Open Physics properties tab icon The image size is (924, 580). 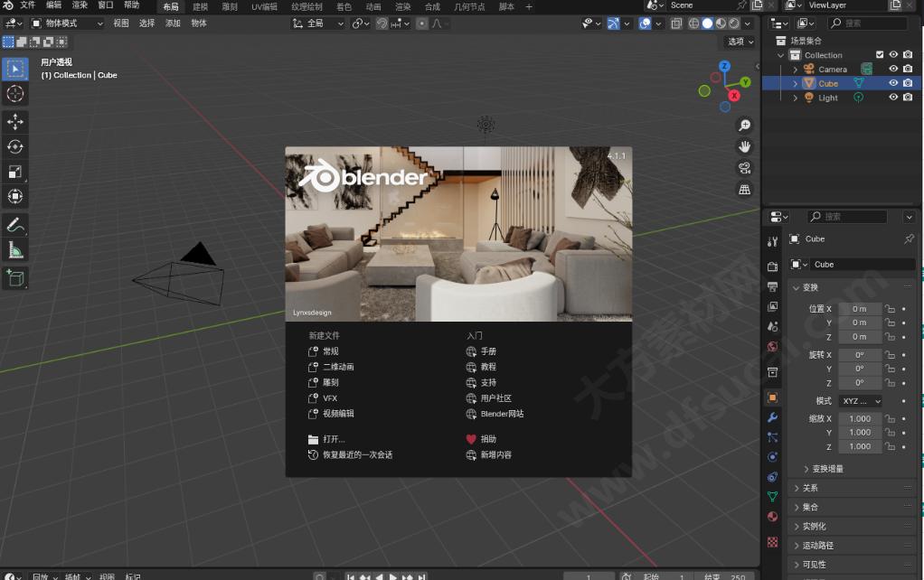[772, 457]
